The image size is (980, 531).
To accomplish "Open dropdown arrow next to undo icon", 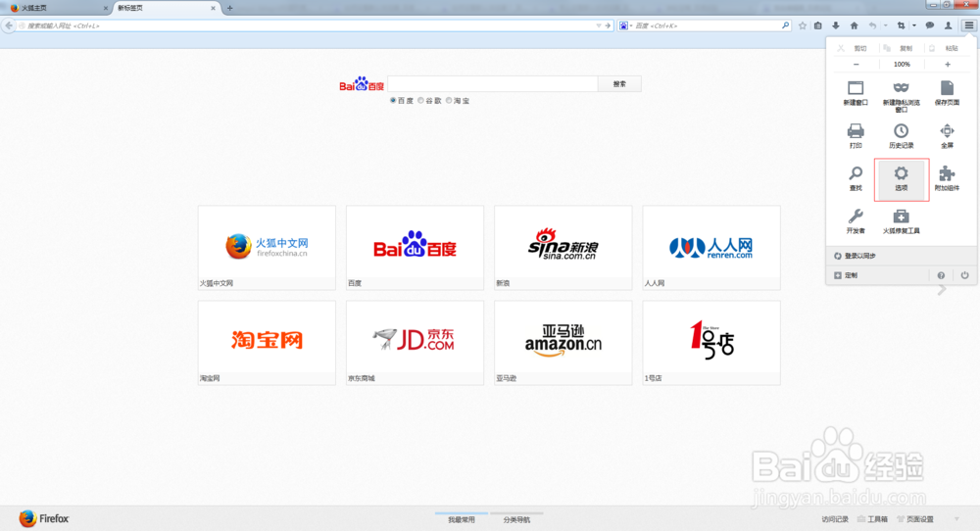I will (885, 25).
